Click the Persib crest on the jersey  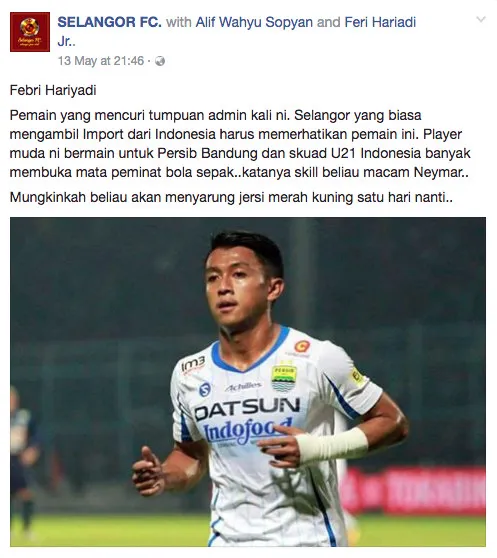pyautogui.click(x=284, y=376)
